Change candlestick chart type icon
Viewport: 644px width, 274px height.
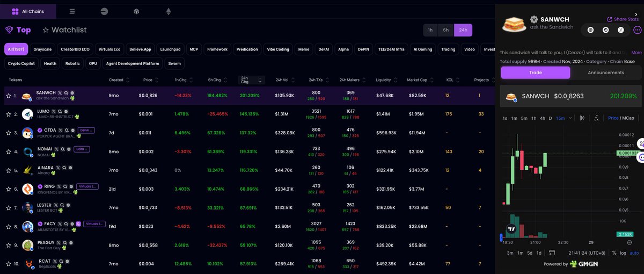581,118
